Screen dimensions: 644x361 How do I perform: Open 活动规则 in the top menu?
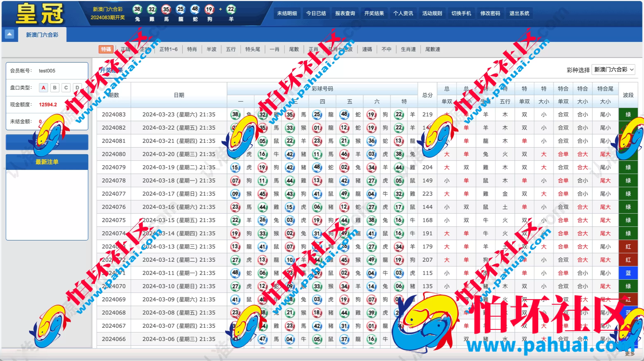432,13
